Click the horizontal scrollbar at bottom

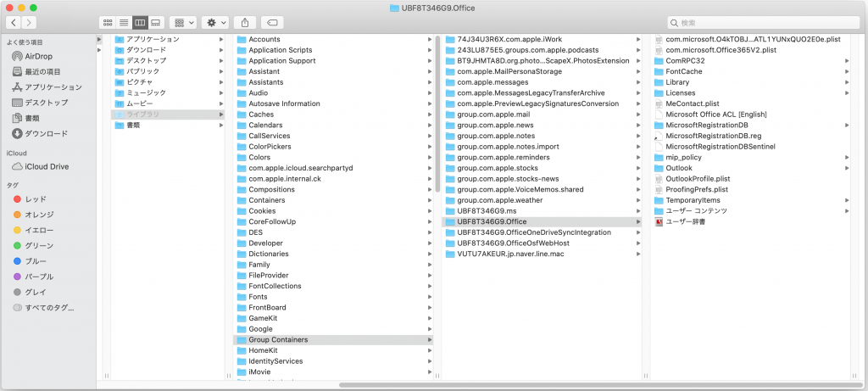[x=601, y=384]
